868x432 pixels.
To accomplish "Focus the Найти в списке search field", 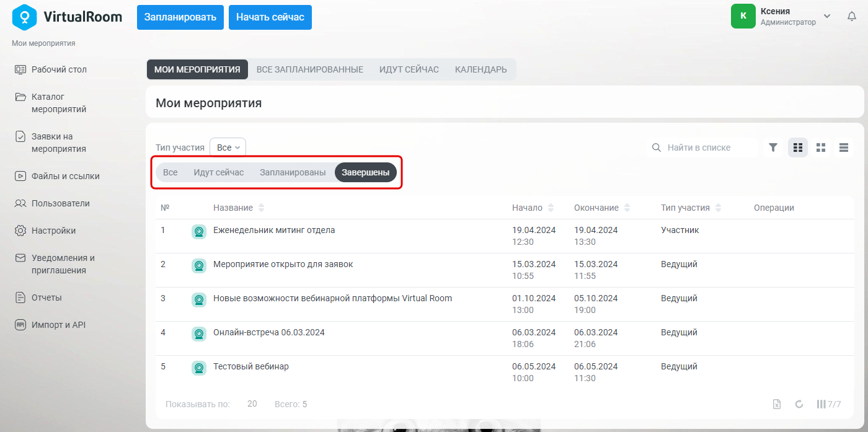I will pos(703,148).
